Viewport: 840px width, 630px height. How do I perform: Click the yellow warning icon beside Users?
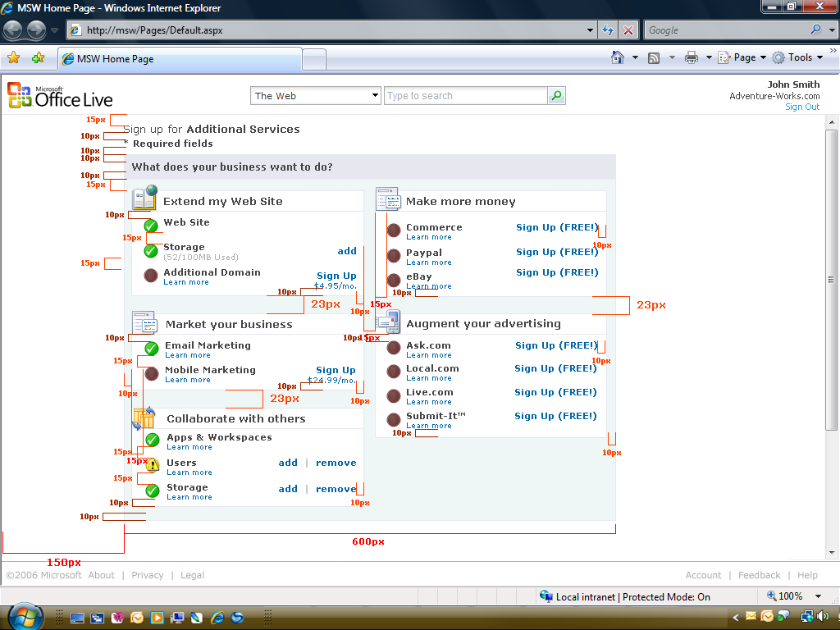pos(153,464)
